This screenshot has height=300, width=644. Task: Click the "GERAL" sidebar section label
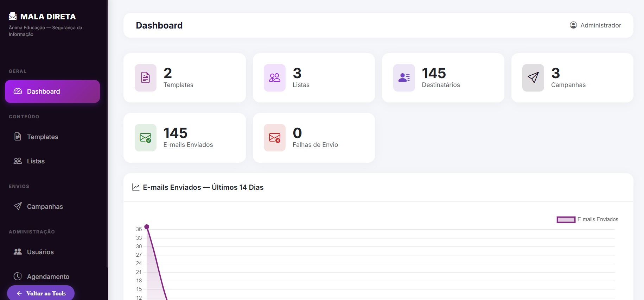pos(18,71)
